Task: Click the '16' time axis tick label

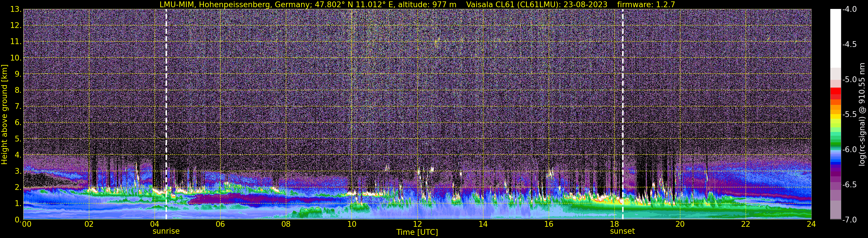Action: (549, 224)
